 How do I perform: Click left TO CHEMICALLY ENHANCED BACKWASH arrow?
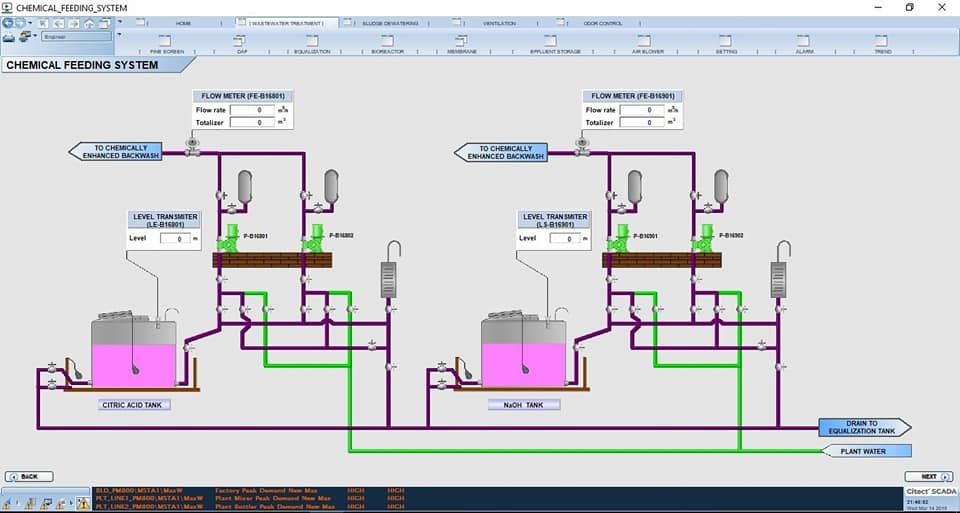pyautogui.click(x=115, y=152)
